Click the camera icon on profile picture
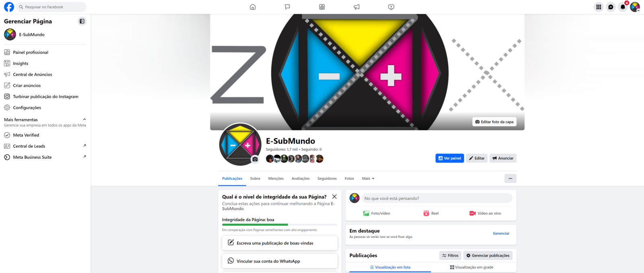 [255, 159]
